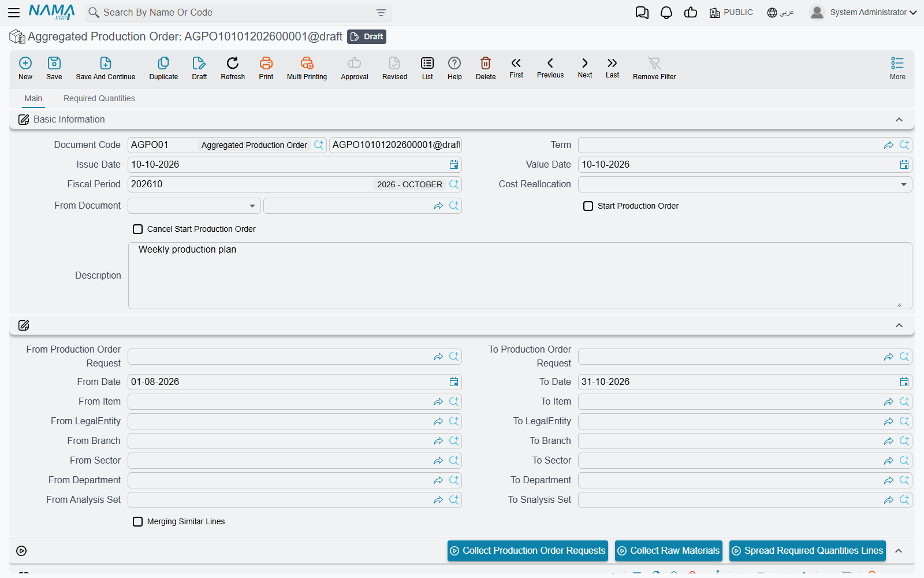
Task: Go to the Next record
Action: (585, 67)
